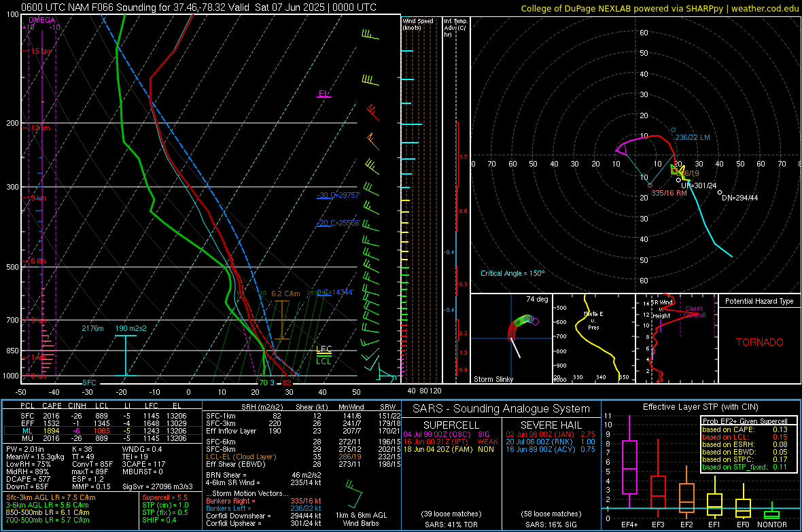Click the red Bunkers Right = label
This screenshot has width=802, height=532.
tap(230, 501)
